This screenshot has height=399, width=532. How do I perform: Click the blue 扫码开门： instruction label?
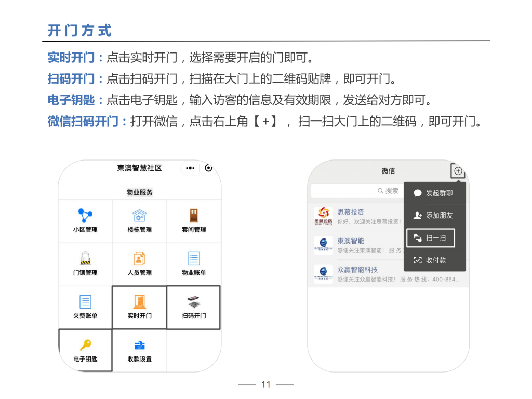coord(75,79)
